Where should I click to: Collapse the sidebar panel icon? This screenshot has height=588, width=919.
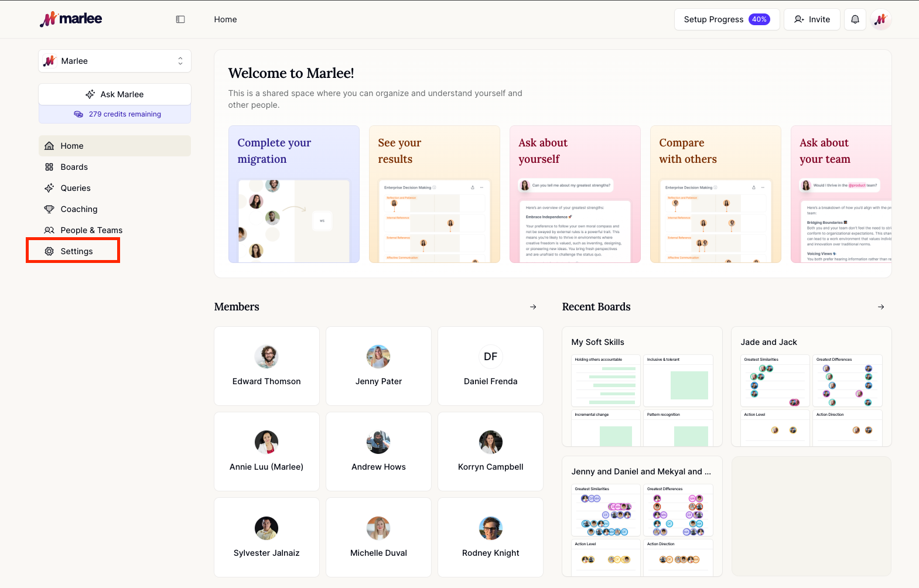(x=180, y=19)
